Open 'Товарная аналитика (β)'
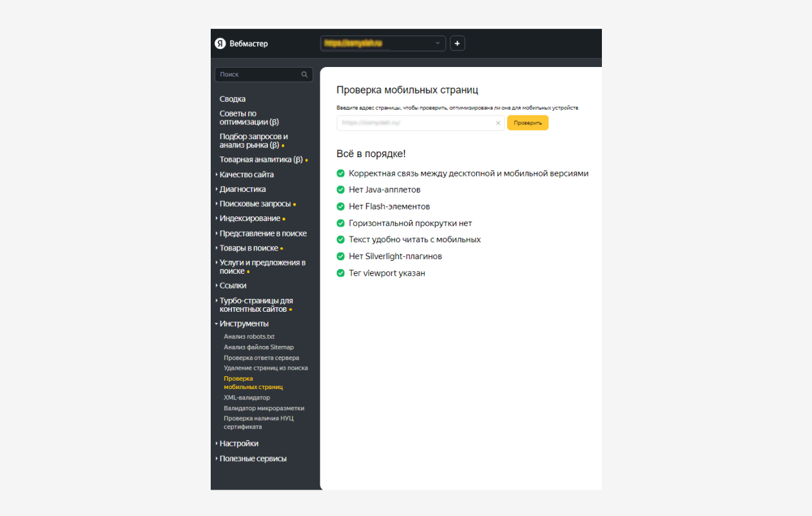The image size is (812, 516). [x=261, y=160]
